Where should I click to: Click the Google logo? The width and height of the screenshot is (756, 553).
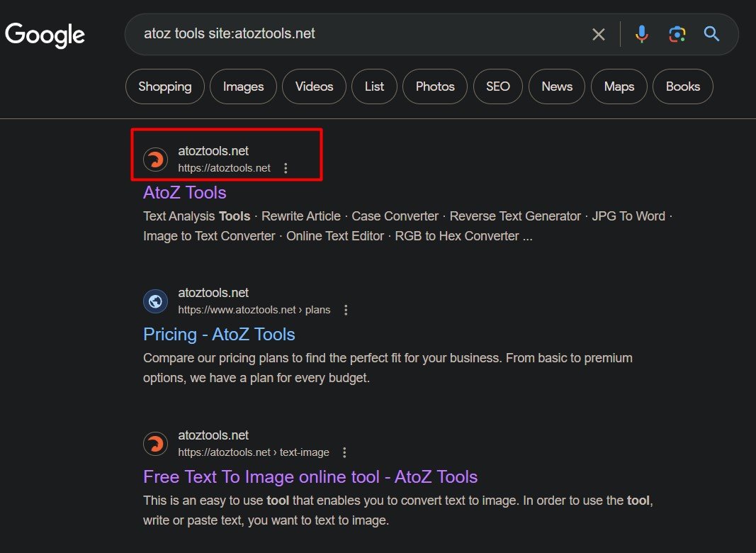pyautogui.click(x=45, y=34)
